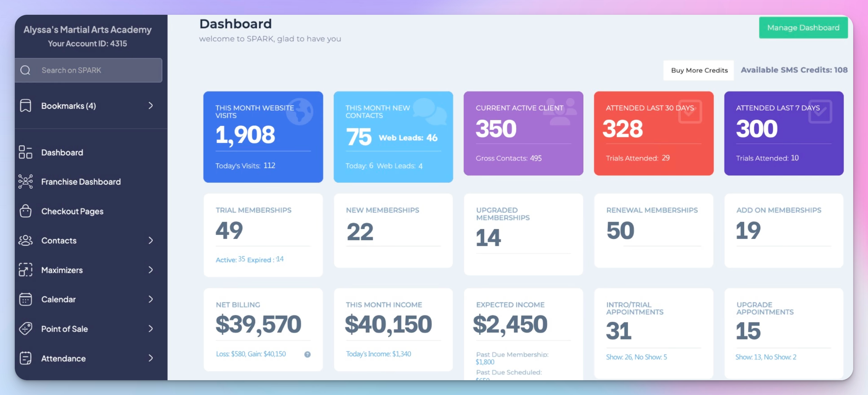Expand the Contacts submenu chevron
The width and height of the screenshot is (868, 395).
151,240
